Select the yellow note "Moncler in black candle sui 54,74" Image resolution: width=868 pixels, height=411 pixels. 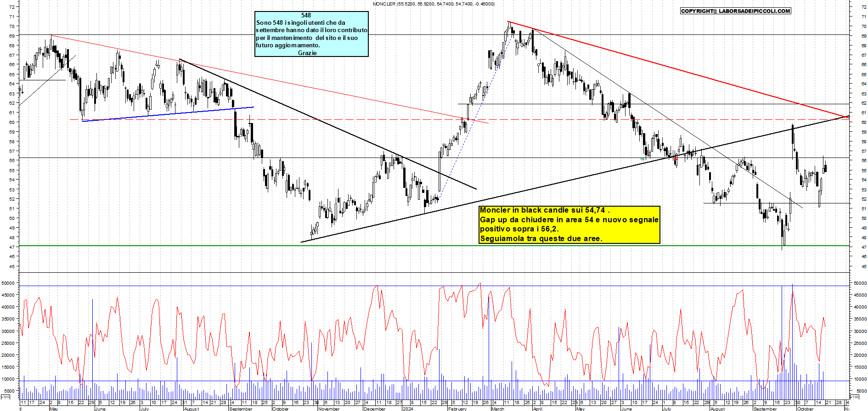click(x=569, y=225)
